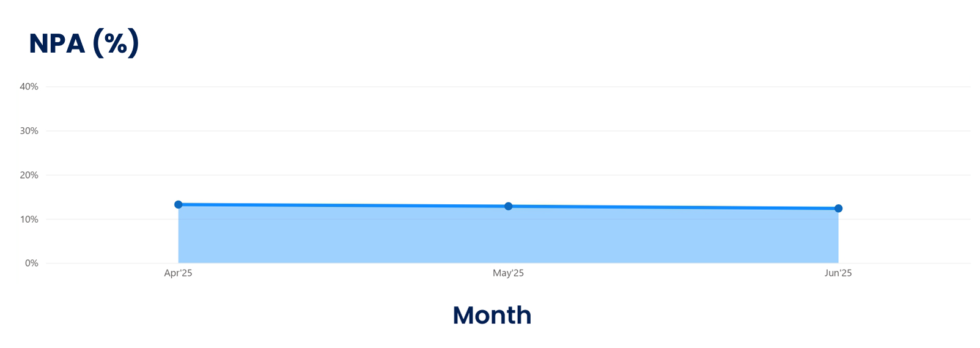Click the NPA (%) chart title
The image size is (980, 348).
pos(84,43)
